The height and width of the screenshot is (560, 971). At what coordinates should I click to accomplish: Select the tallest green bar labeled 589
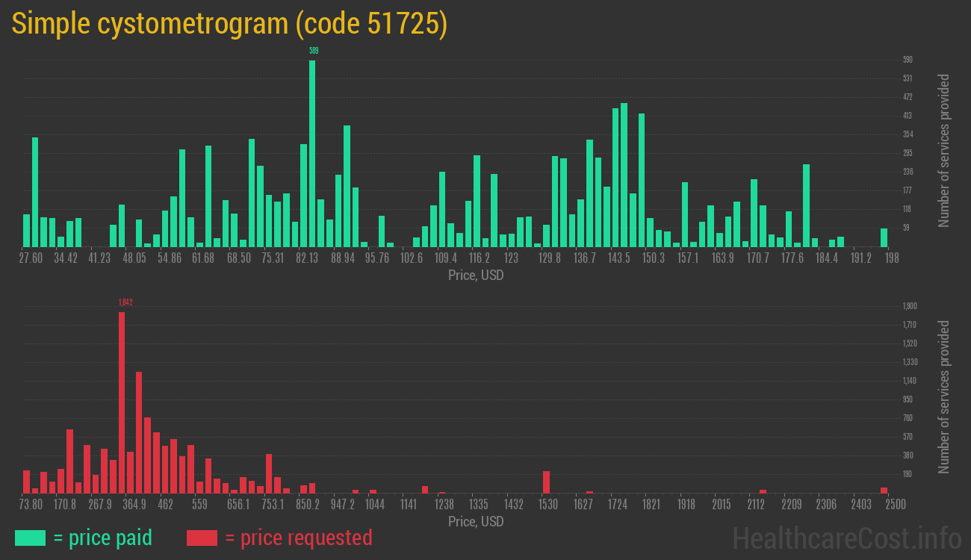coord(312,153)
